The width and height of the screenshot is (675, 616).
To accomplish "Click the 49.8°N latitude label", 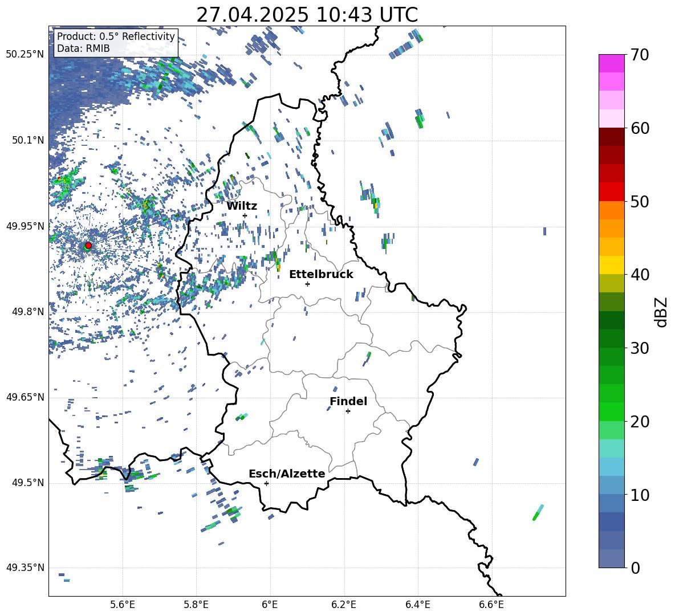I will pyautogui.click(x=28, y=312).
